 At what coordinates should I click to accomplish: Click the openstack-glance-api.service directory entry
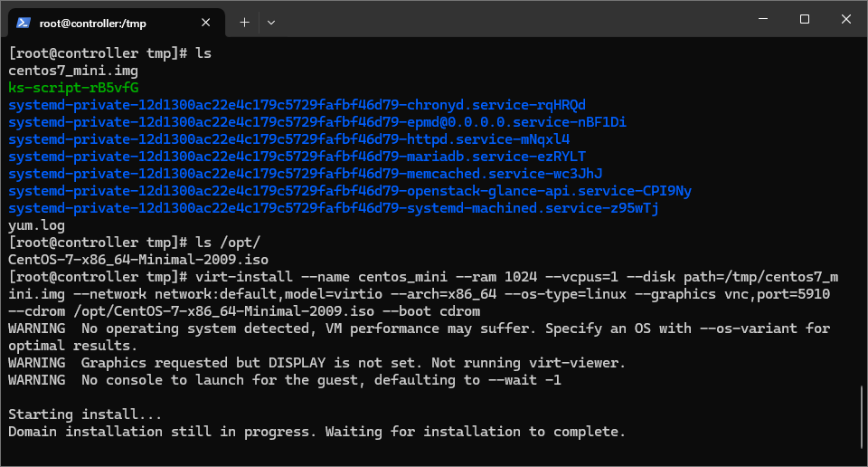[350, 191]
